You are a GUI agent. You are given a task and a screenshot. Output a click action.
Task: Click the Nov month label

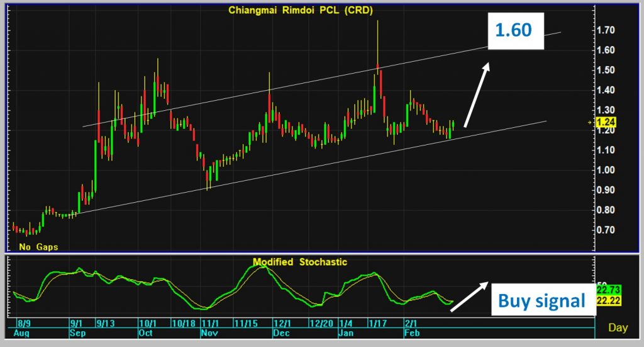click(209, 333)
